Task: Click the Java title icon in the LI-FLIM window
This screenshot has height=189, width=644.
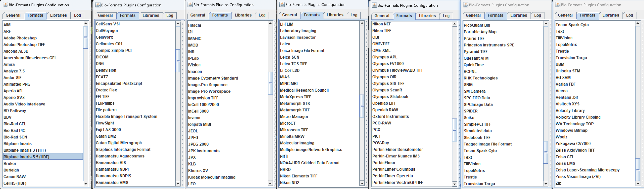Action: 282,4
